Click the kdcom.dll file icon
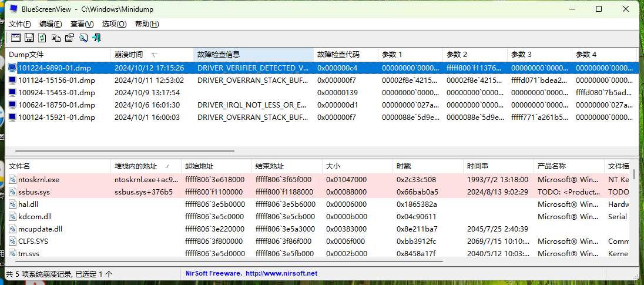644x285 pixels. (x=13, y=216)
